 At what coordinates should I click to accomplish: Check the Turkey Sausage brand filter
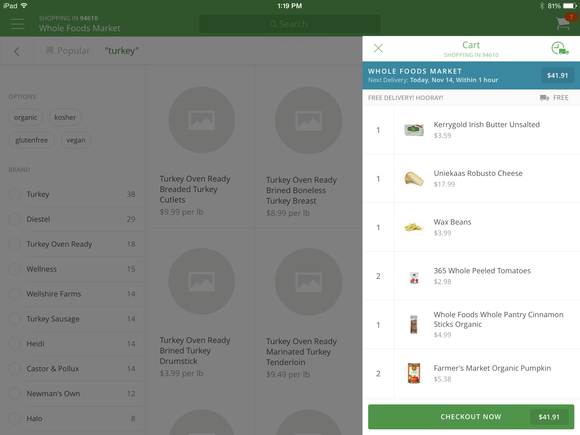click(x=15, y=319)
